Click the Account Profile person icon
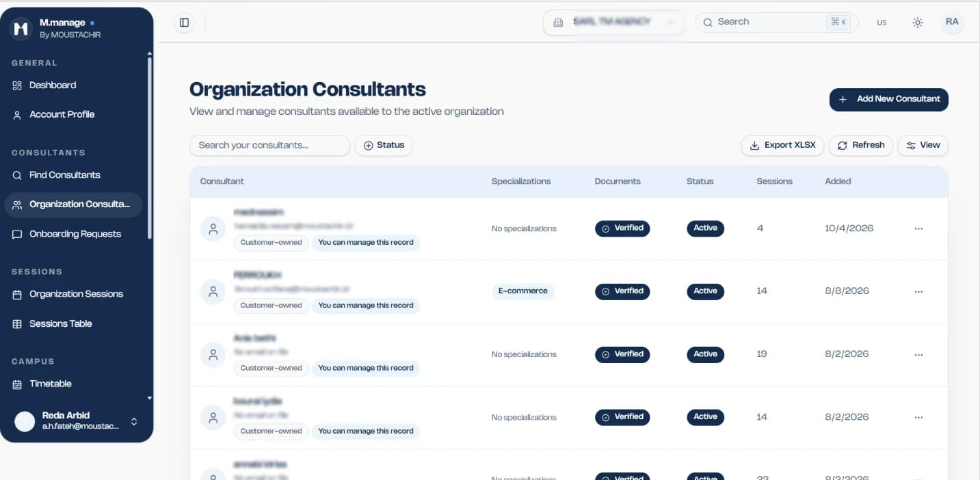This screenshot has width=980, height=480. coord(17,115)
